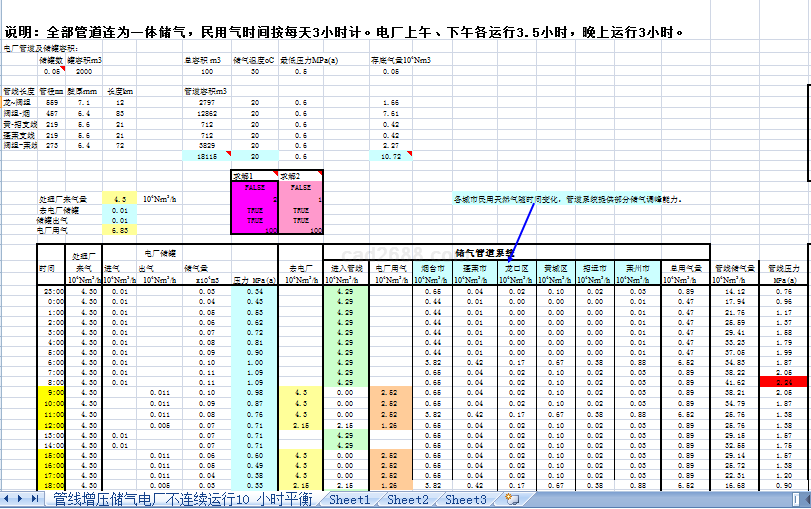Select the red highlighted 管线压力 cell

tap(783, 382)
